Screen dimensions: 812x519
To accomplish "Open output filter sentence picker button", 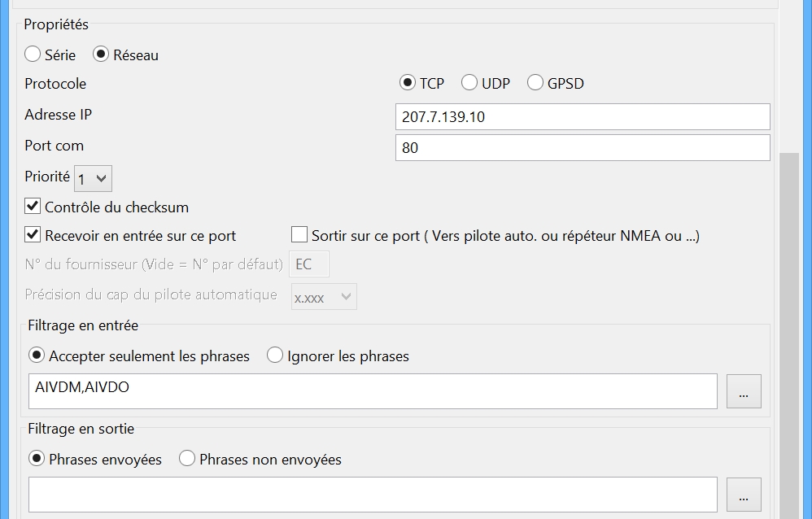I will [744, 495].
